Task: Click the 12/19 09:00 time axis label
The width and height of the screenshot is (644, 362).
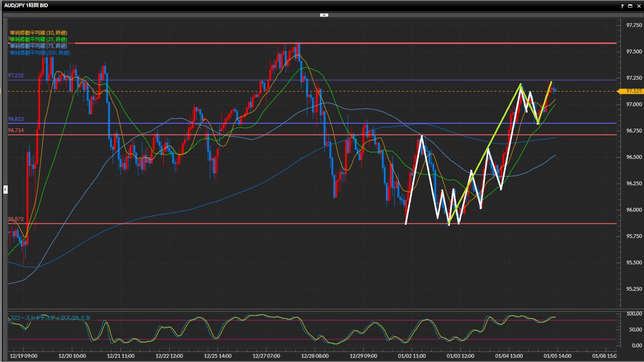Action: [x=23, y=356]
